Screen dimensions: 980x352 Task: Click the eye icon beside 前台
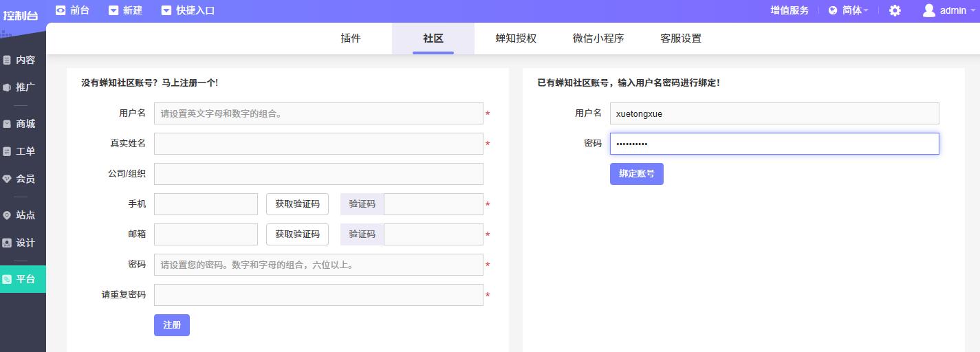click(x=61, y=10)
